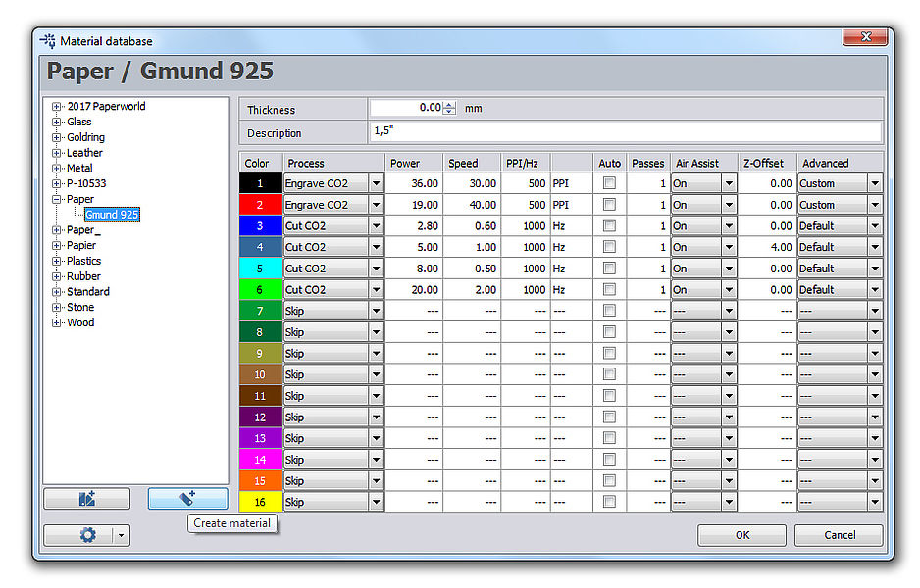Click the Material database title bar icon
The width and height of the screenshot is (920, 588).
(x=47, y=41)
